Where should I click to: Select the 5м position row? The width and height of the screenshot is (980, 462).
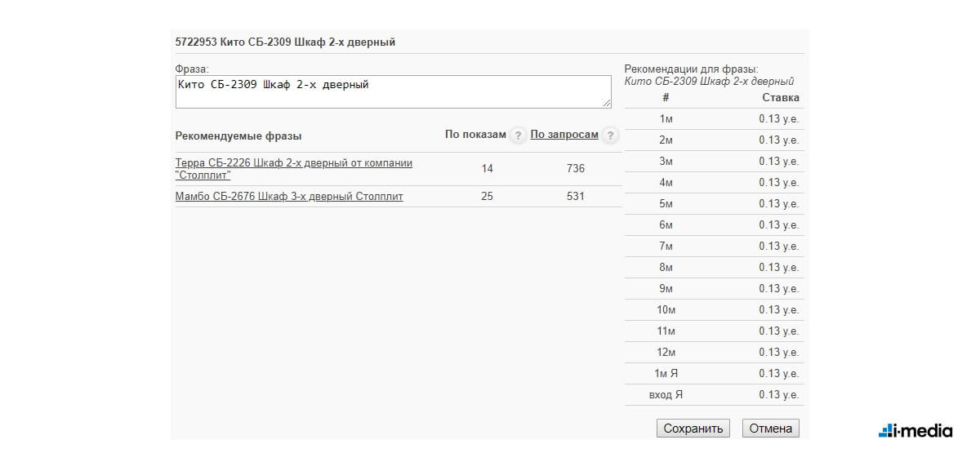[x=714, y=204]
